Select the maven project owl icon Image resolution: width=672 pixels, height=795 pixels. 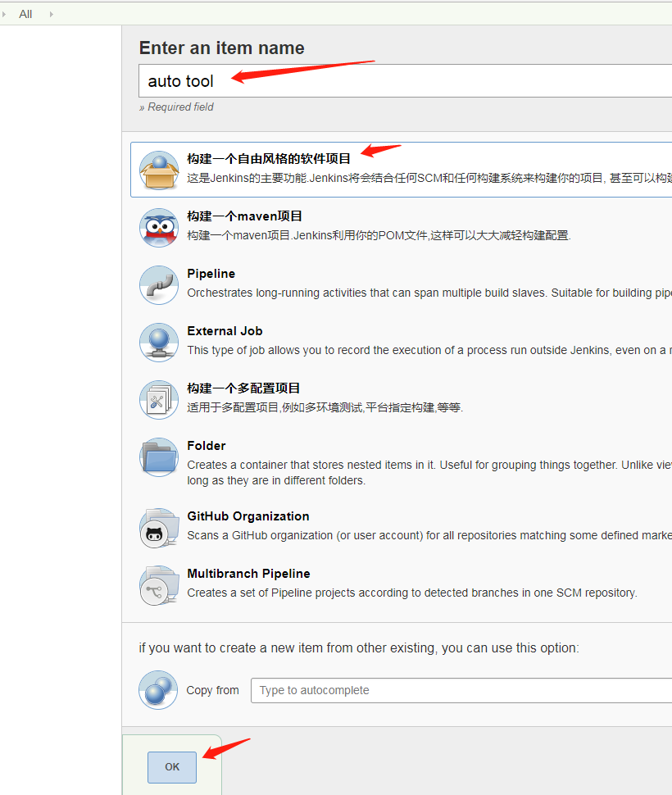(x=159, y=228)
